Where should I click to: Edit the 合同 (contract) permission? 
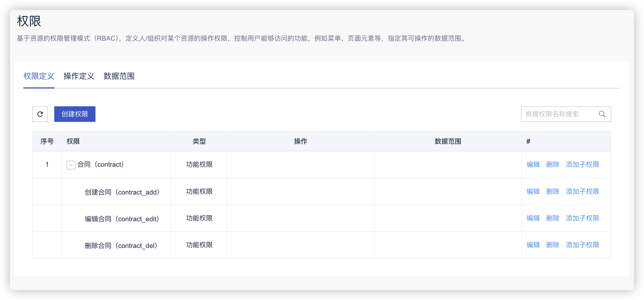pyautogui.click(x=533, y=164)
